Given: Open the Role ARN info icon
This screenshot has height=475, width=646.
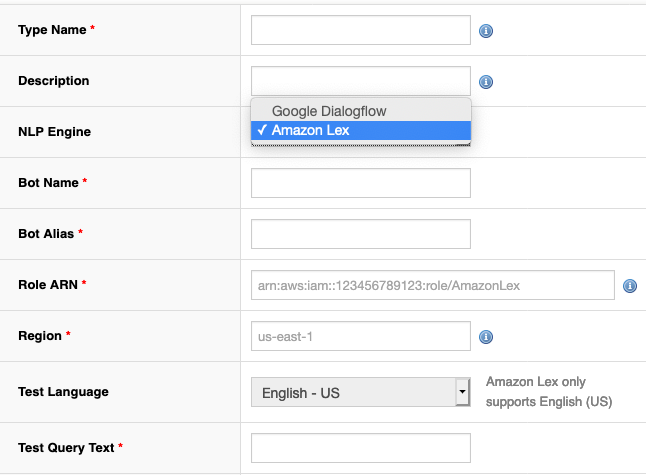Looking at the screenshot, I should click(x=630, y=285).
